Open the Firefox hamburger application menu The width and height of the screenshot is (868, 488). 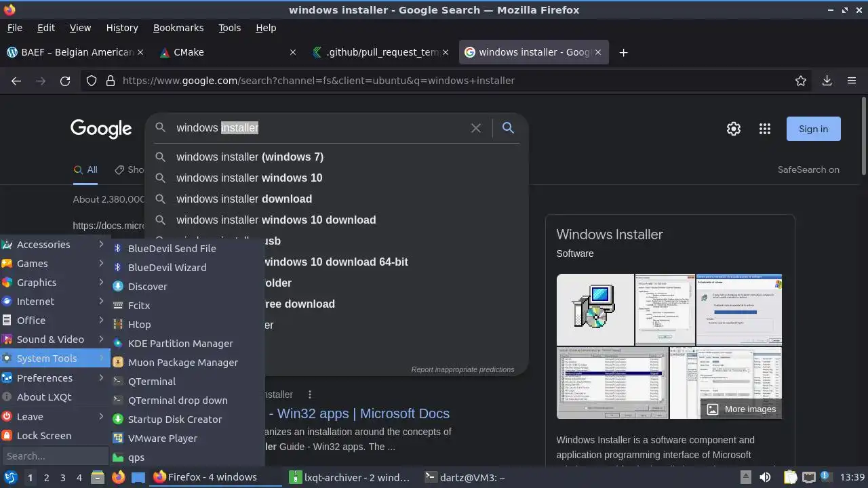click(x=852, y=81)
